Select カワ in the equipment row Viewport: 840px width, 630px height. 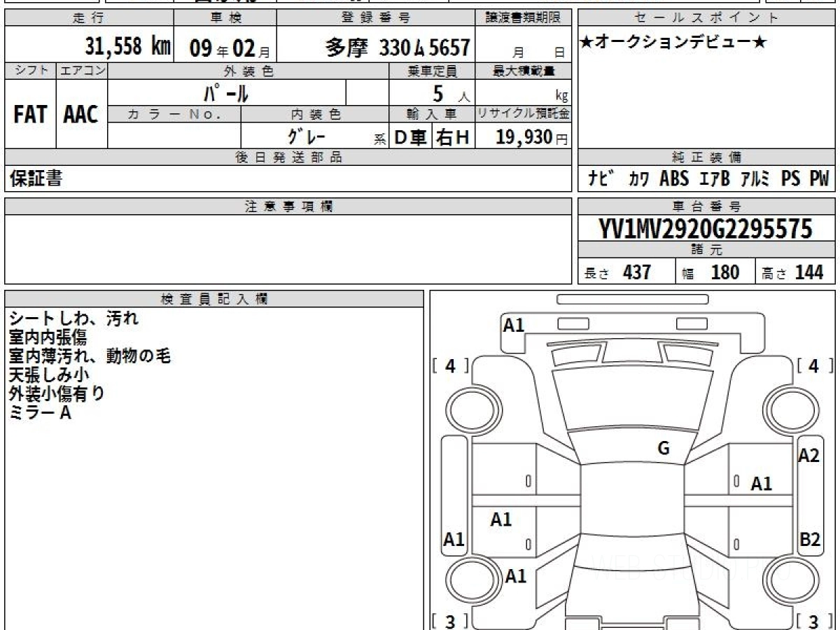click(638, 179)
